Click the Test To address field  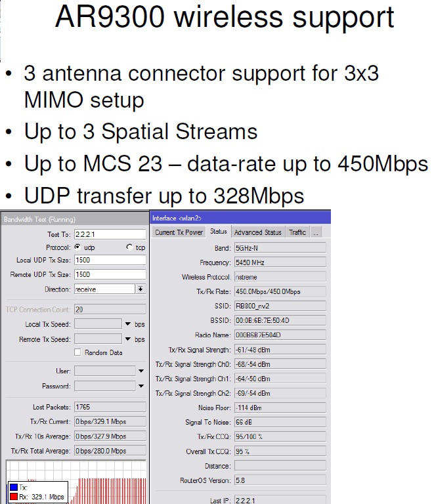pyautogui.click(x=110, y=234)
